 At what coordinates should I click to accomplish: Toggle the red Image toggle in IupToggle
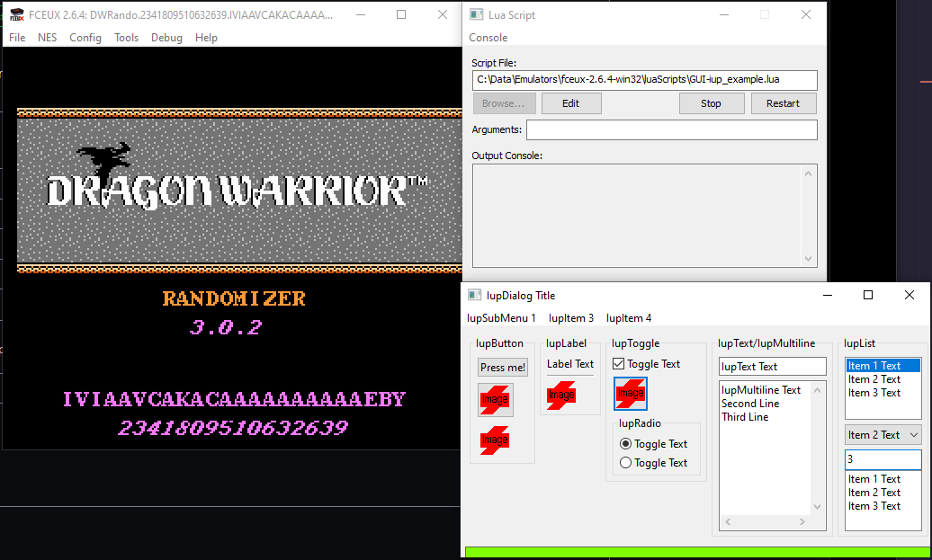click(631, 393)
